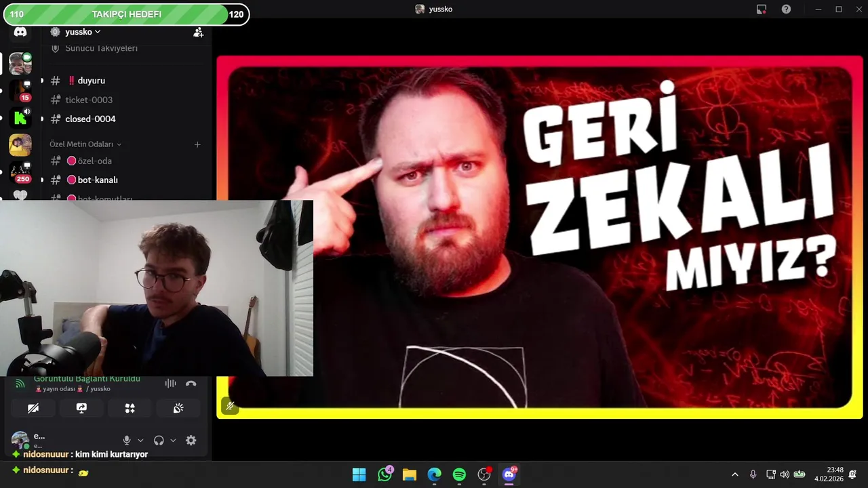Click the yayın odası / yussko voice channel link

[73, 389]
